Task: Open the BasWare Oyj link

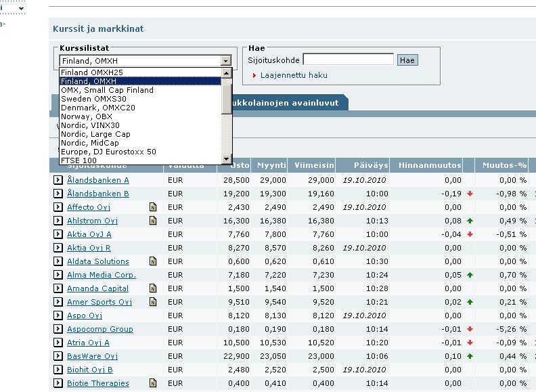Action: pyautogui.click(x=92, y=356)
